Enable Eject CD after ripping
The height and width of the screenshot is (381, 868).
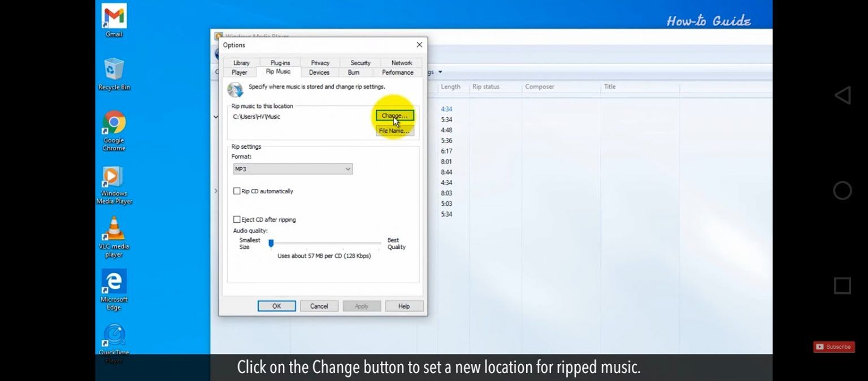point(237,219)
